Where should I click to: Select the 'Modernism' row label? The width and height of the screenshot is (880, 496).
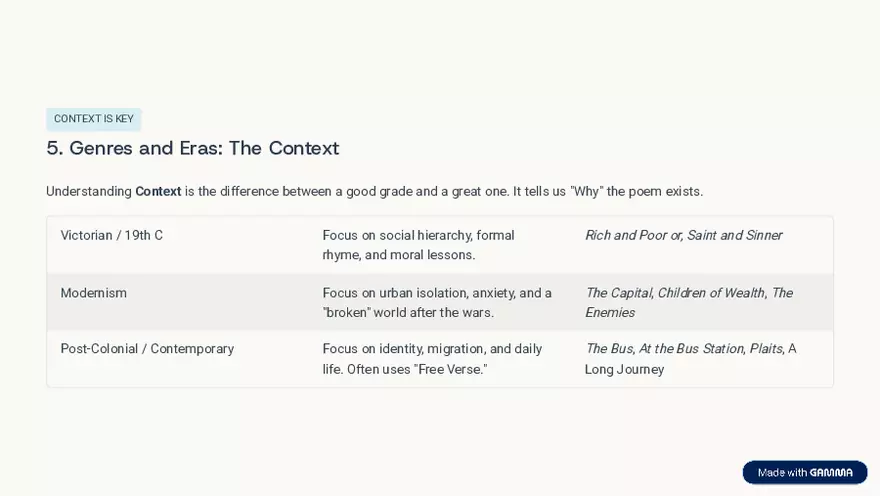click(93, 293)
